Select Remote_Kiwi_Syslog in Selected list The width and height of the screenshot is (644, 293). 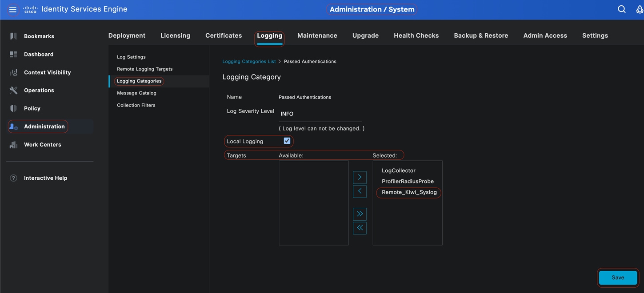pyautogui.click(x=409, y=192)
